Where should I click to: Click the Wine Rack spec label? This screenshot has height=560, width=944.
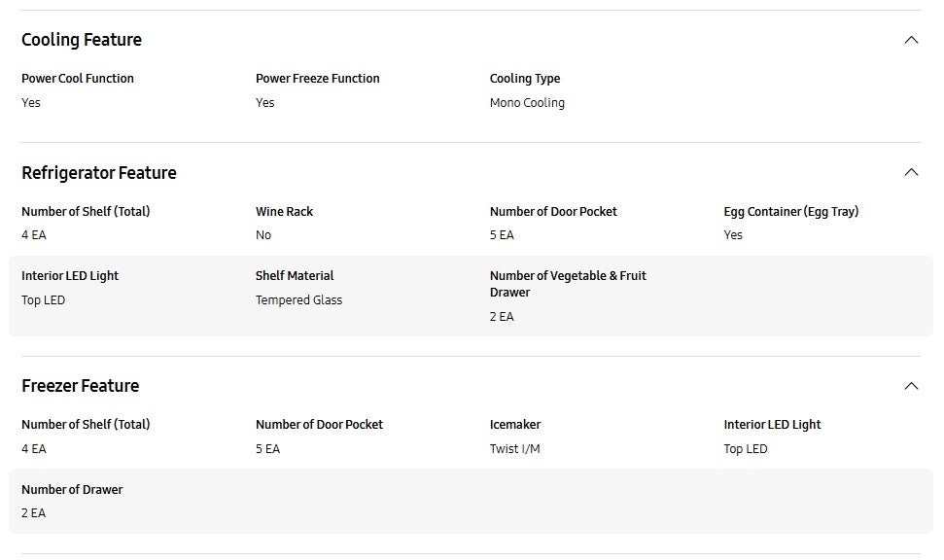(x=284, y=211)
